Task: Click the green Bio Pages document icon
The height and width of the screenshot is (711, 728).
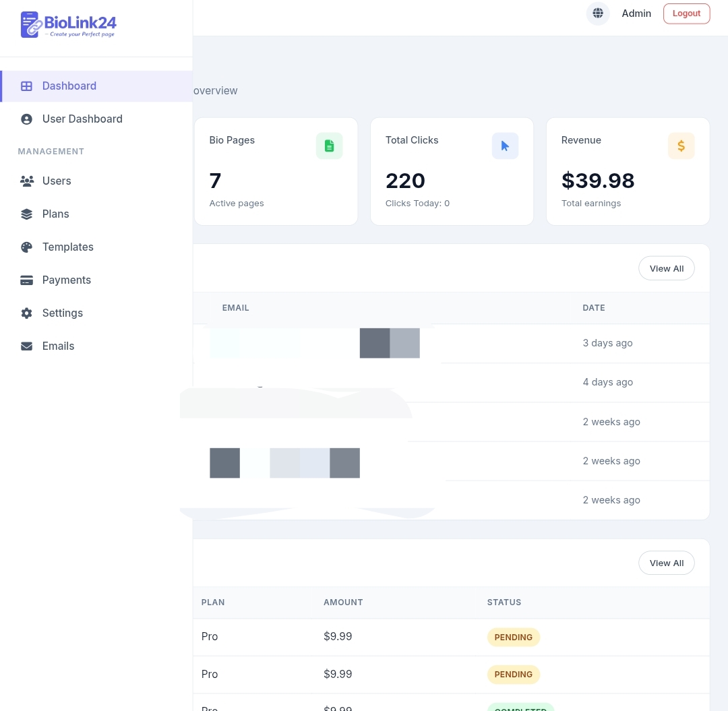Action: (x=329, y=146)
